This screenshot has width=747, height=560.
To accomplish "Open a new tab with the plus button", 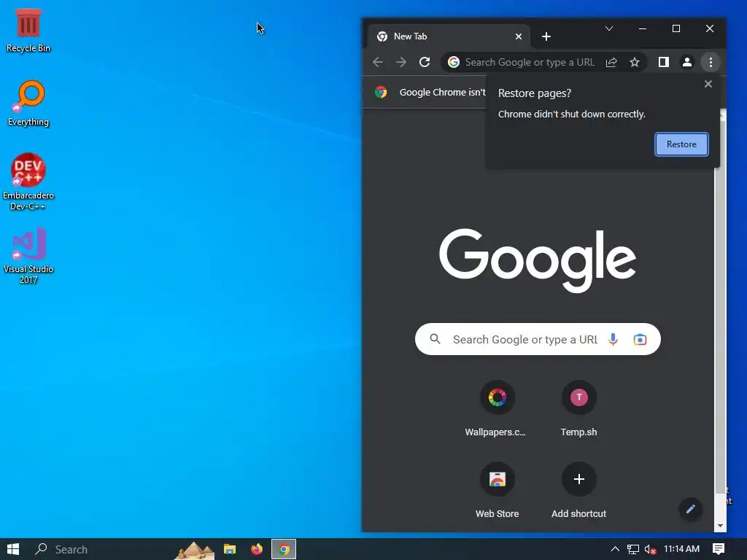I will coord(546,36).
